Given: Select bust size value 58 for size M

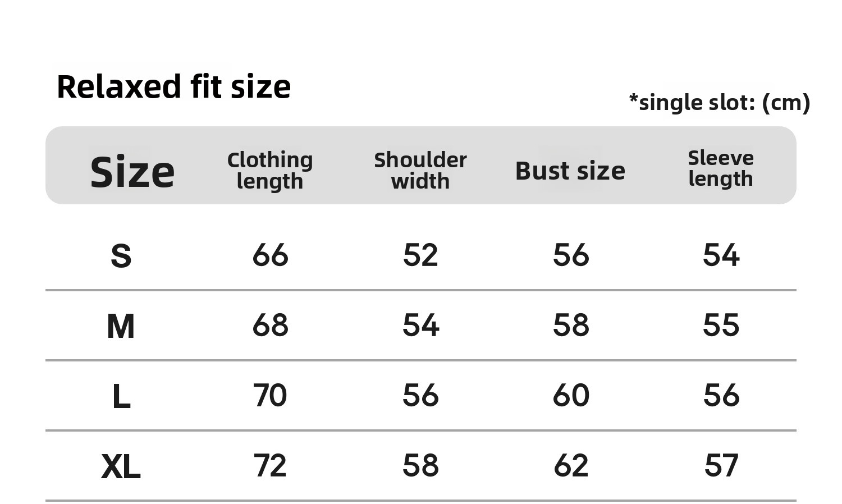Looking at the screenshot, I should point(571,326).
